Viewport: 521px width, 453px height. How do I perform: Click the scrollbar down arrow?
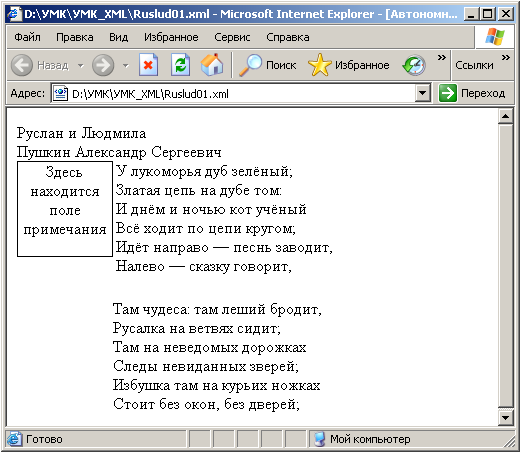505,417
